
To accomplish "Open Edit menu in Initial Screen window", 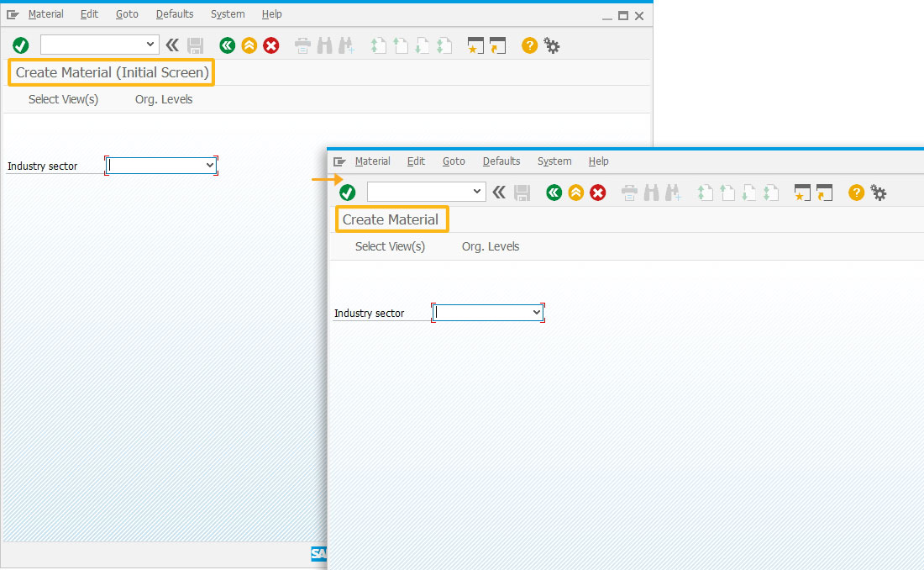I will 90,14.
